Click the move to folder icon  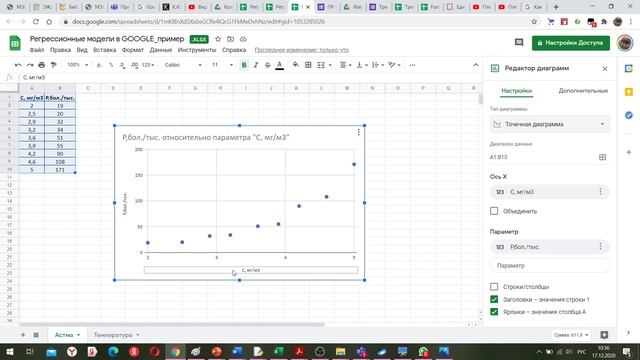click(x=231, y=39)
